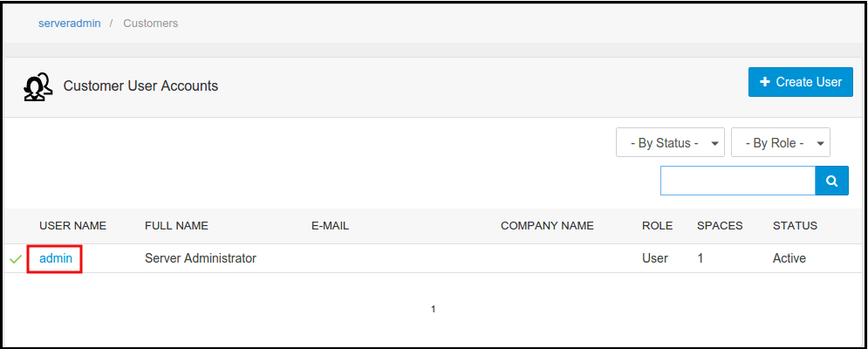Click the Active status cell for admin
This screenshot has height=349, width=868.
tap(789, 258)
